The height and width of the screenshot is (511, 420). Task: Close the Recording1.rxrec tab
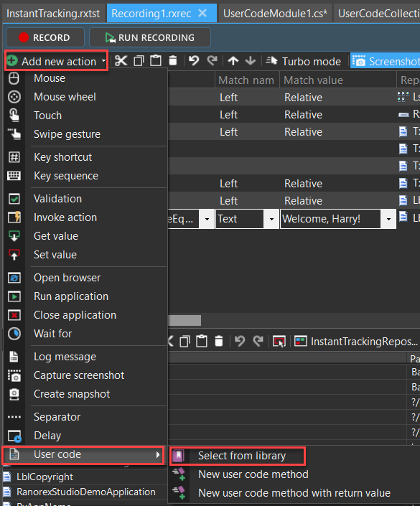pos(202,14)
